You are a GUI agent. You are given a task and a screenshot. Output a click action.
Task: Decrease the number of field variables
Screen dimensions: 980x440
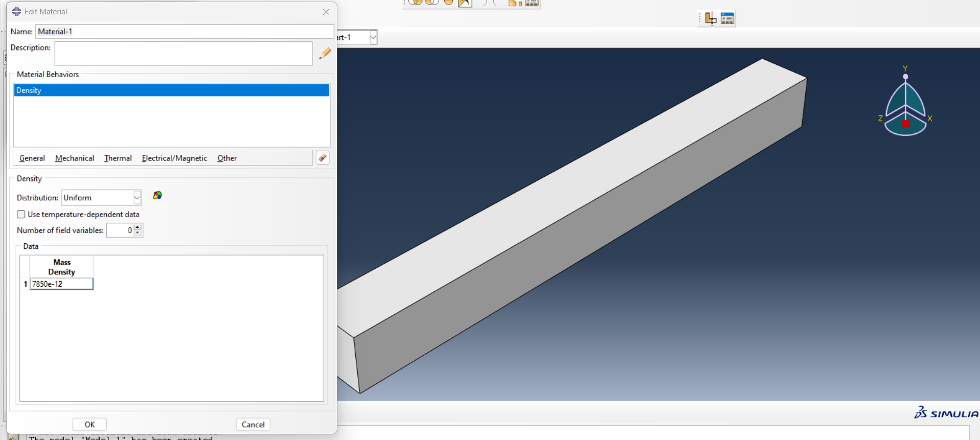pos(138,233)
